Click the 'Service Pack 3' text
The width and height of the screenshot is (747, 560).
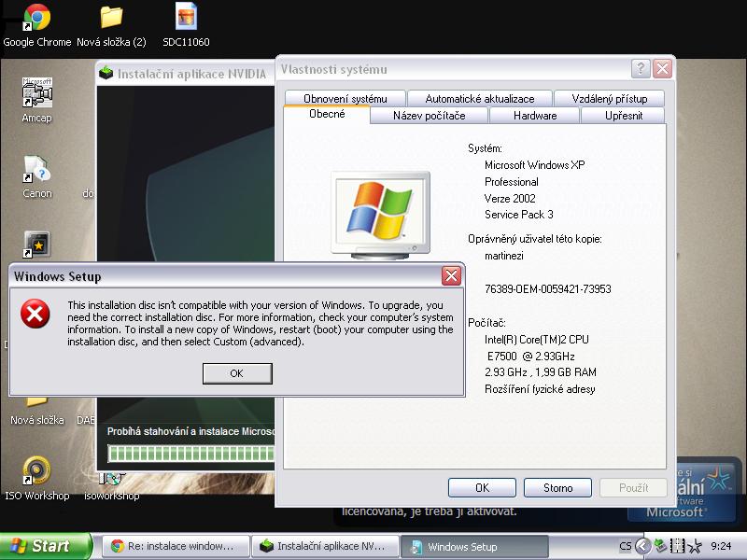519,215
